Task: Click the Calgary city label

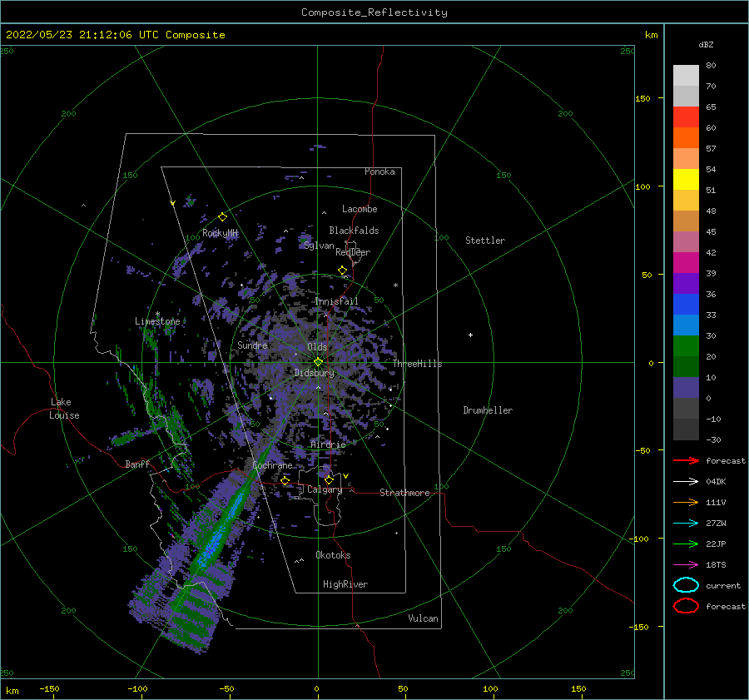Action: point(325,489)
